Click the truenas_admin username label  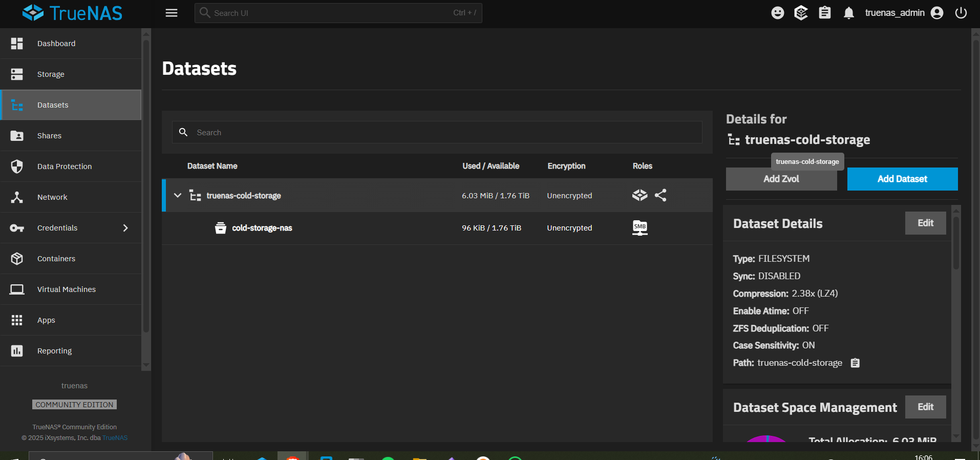point(894,13)
